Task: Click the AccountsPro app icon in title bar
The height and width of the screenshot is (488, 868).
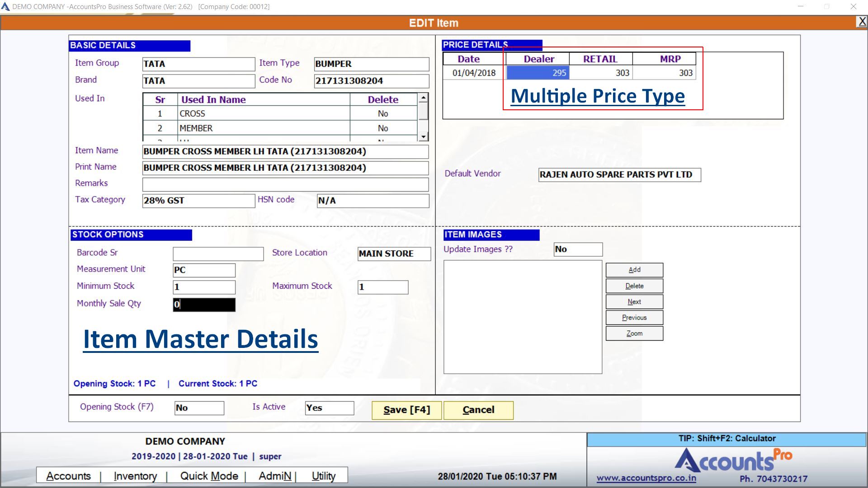Action: (x=5, y=7)
